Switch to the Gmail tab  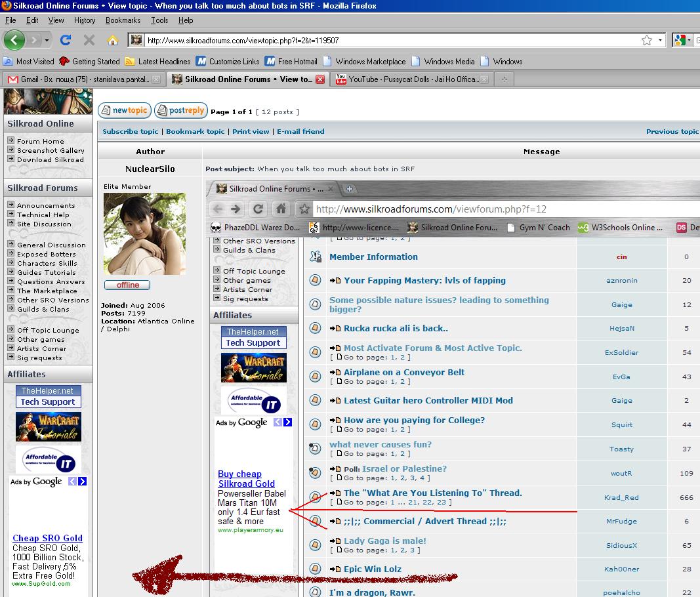point(79,79)
